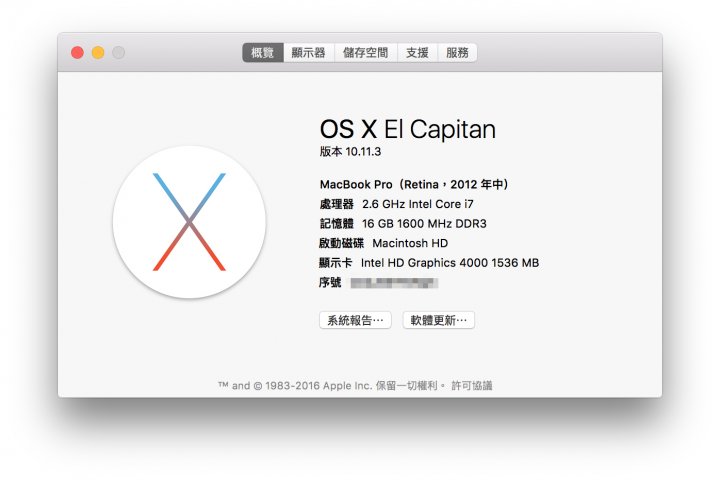This screenshot has width=720, height=480.
Task: Switch to the 顯示器 tab
Action: (x=309, y=53)
